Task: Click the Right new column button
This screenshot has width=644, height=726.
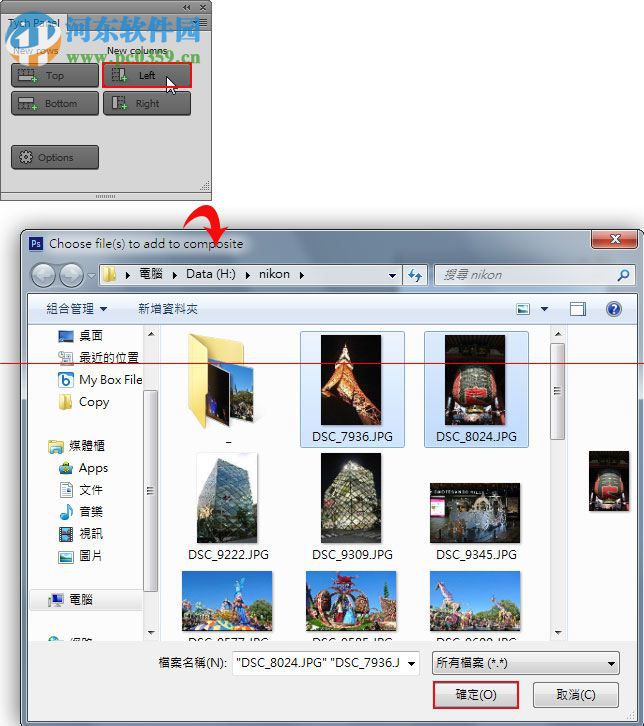Action: click(147, 103)
